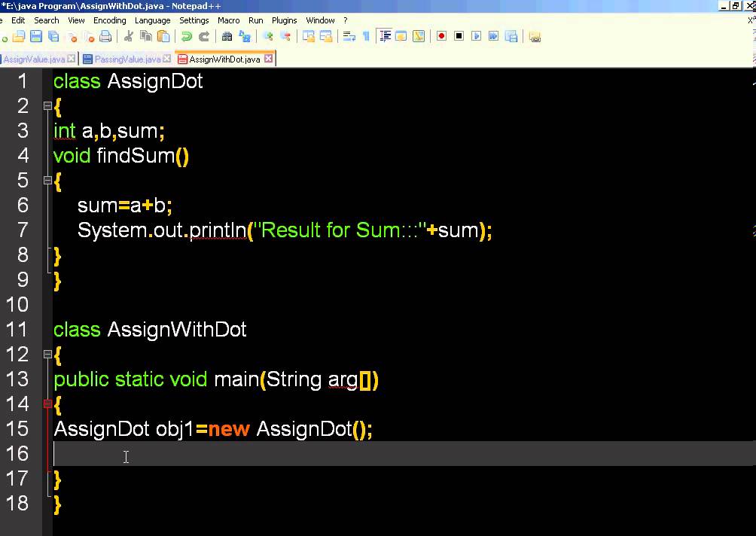Switch to the AssignValue.java tab
Screen dimensions: 756x536
pos(34,59)
